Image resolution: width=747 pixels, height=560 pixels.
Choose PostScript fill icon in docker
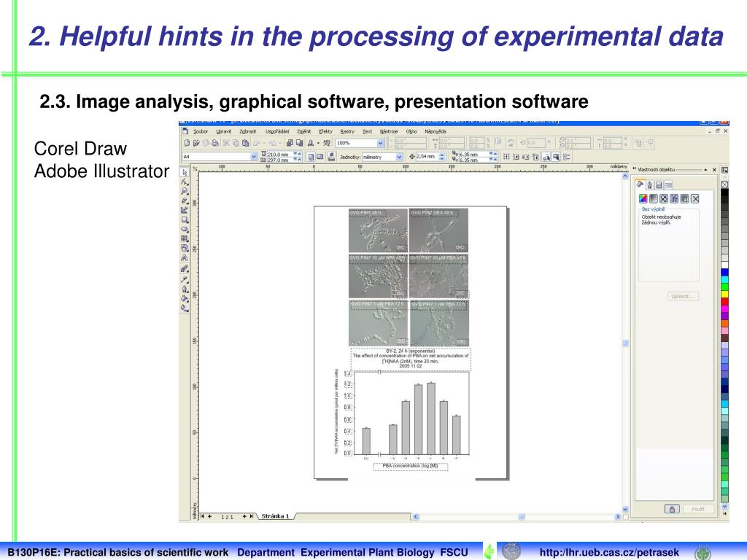pyautogui.click(x=684, y=198)
